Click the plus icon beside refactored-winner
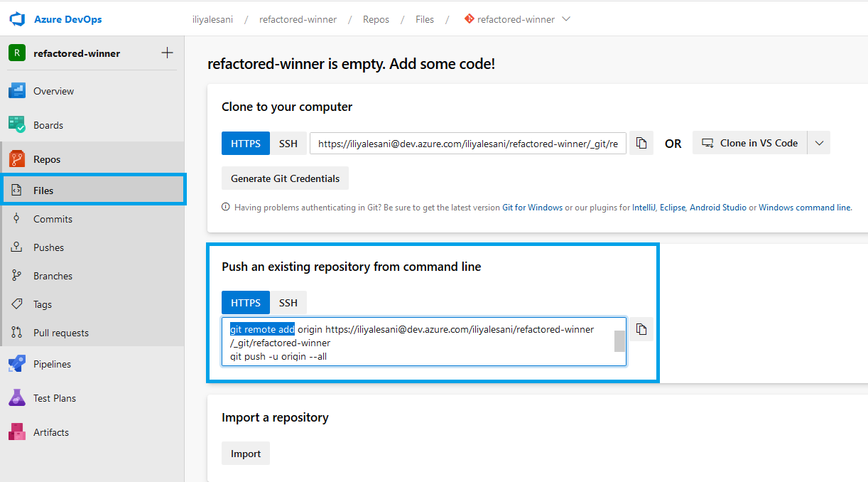 (168, 53)
